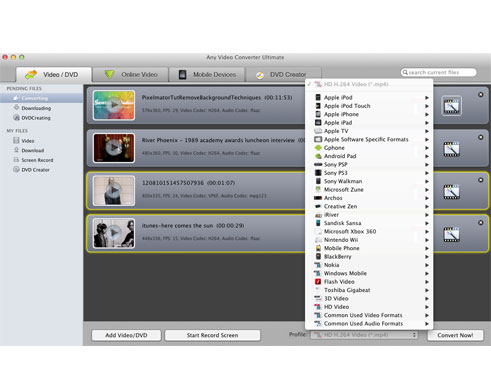Expand the 3D Video submenu

tap(369, 298)
